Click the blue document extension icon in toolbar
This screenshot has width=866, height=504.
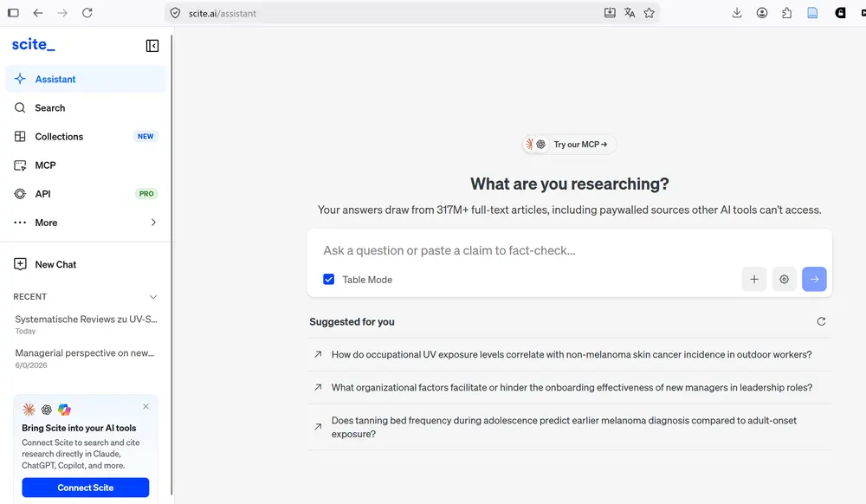pos(812,13)
